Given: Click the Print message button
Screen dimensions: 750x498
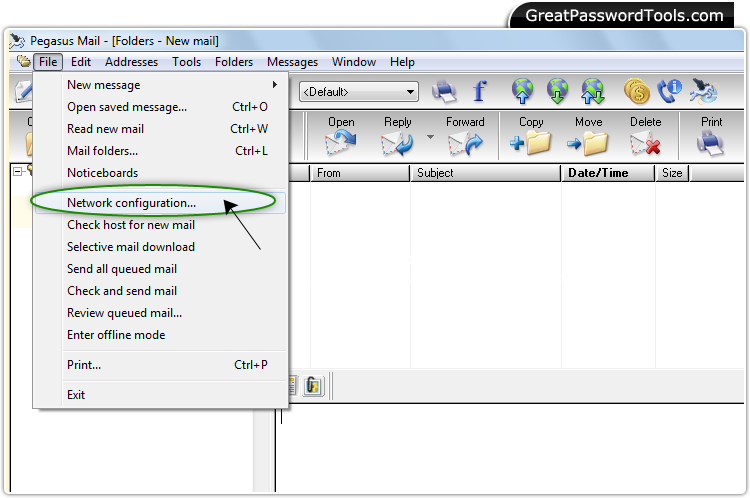Looking at the screenshot, I should pos(711,137).
